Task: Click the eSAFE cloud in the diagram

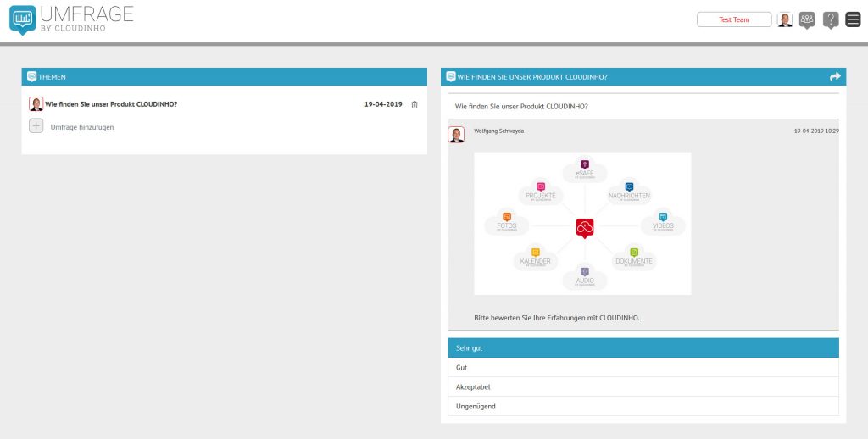Action: (585, 170)
